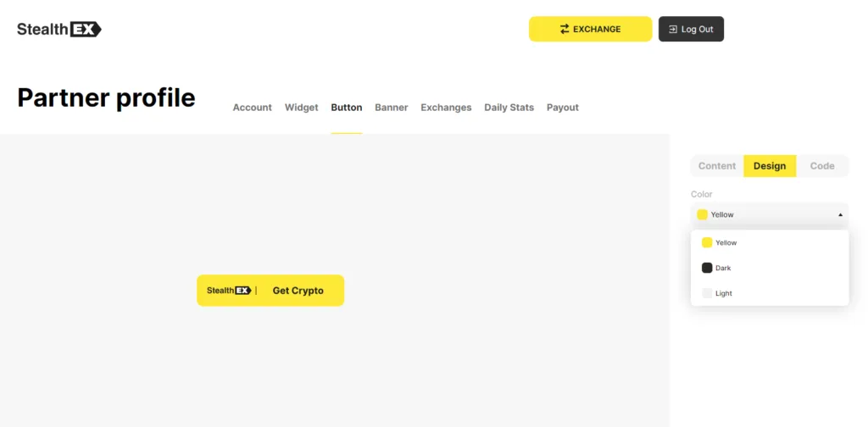
Task: Click the log out door icon
Action: pos(672,29)
